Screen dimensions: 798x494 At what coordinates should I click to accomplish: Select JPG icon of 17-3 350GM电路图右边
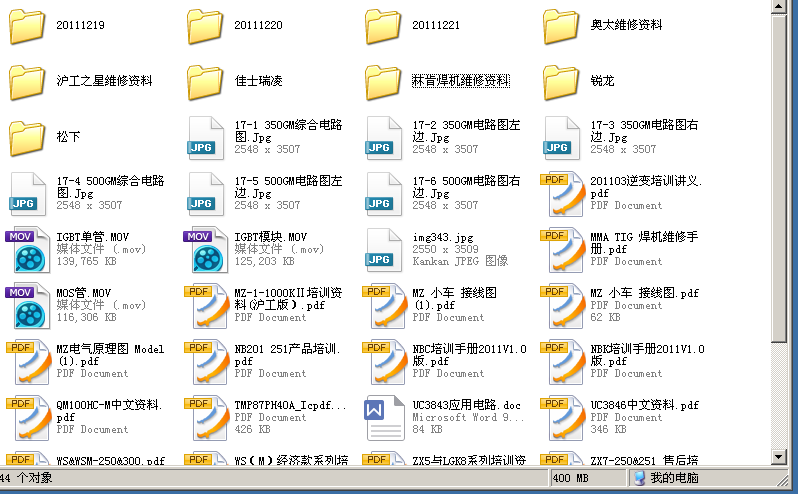pyautogui.click(x=562, y=138)
